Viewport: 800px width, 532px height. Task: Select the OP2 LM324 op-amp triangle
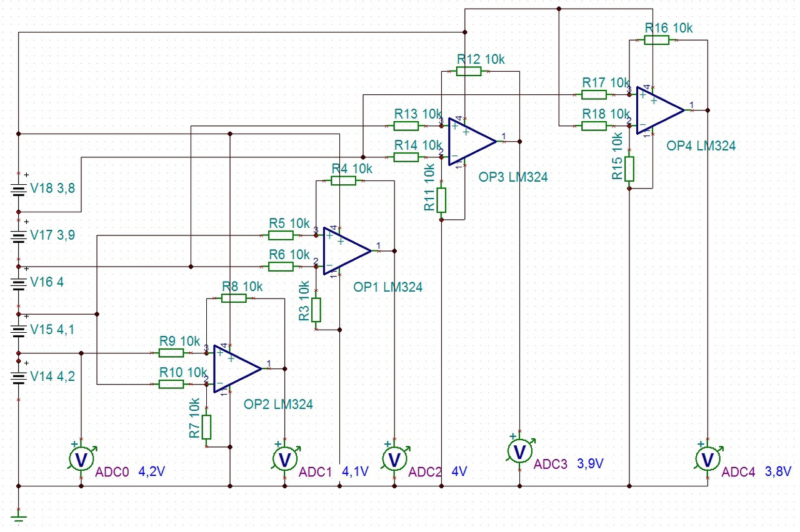(237, 368)
